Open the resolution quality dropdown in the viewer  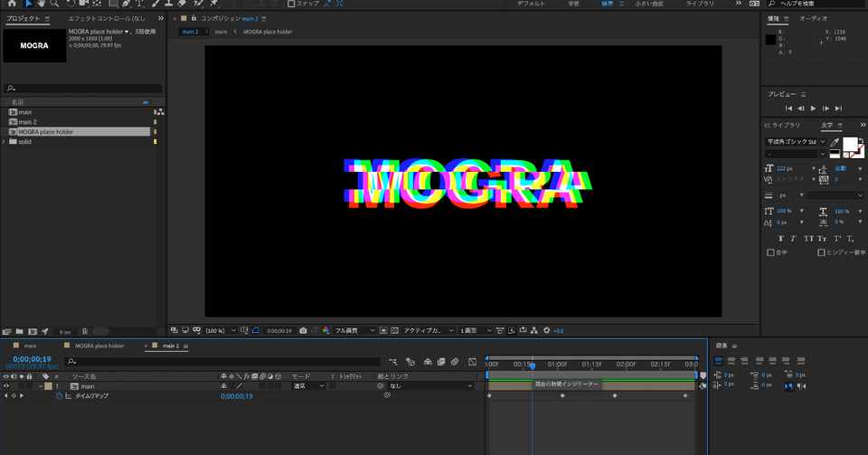[354, 330]
